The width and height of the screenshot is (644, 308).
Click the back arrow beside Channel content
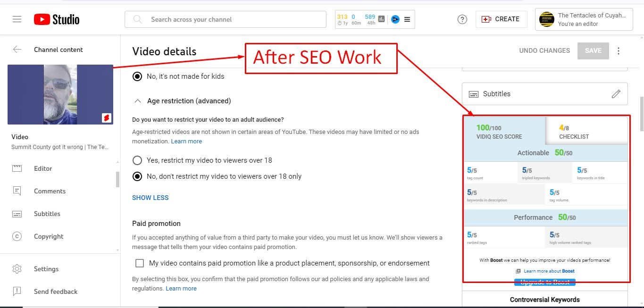[17, 50]
